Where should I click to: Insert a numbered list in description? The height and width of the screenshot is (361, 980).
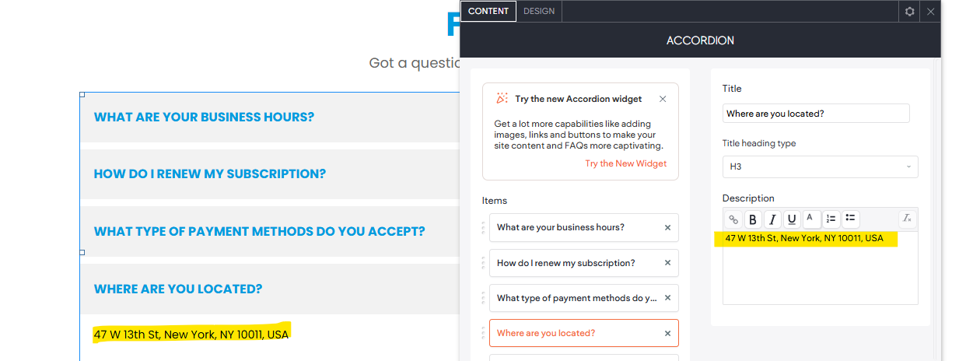(831, 219)
